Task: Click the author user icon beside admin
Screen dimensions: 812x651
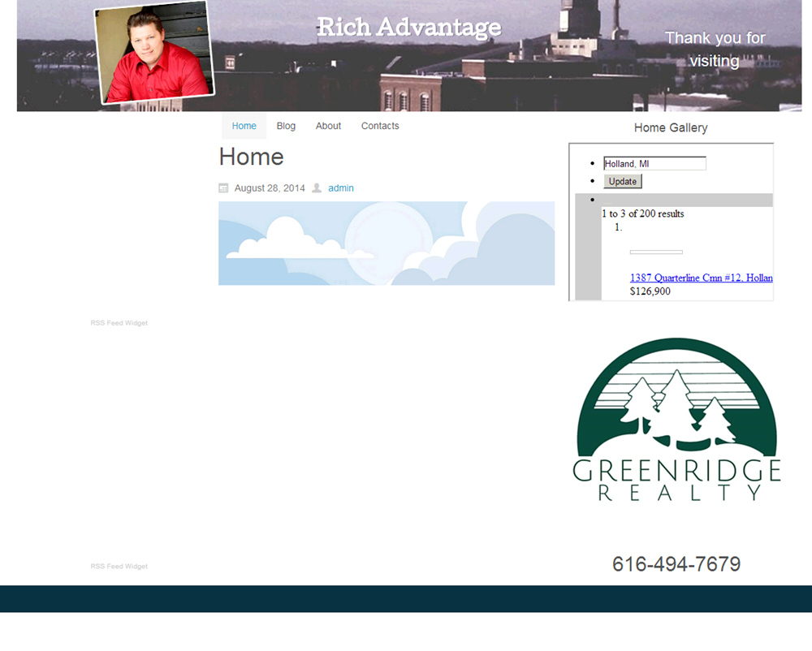Action: coord(317,188)
